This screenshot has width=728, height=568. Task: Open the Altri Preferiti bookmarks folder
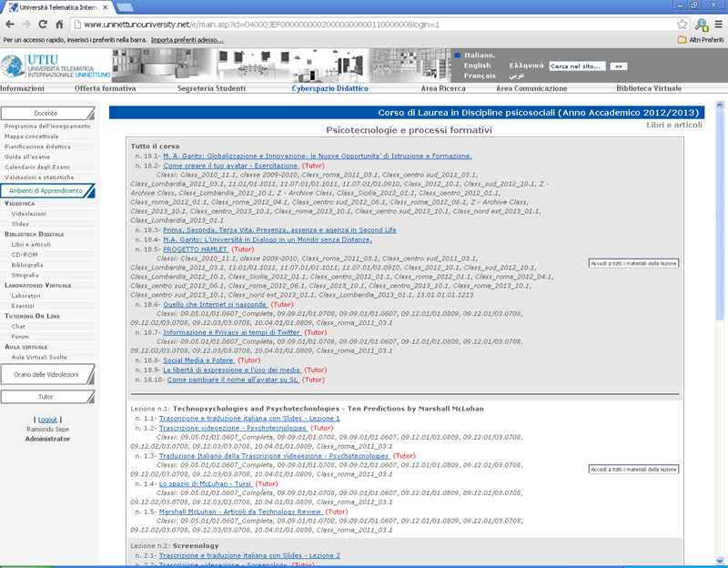[x=701, y=40]
